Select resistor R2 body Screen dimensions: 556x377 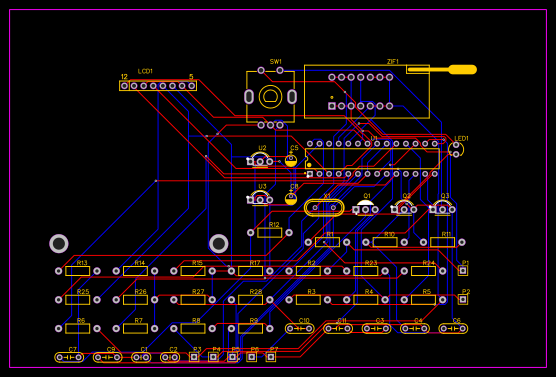tap(308, 271)
